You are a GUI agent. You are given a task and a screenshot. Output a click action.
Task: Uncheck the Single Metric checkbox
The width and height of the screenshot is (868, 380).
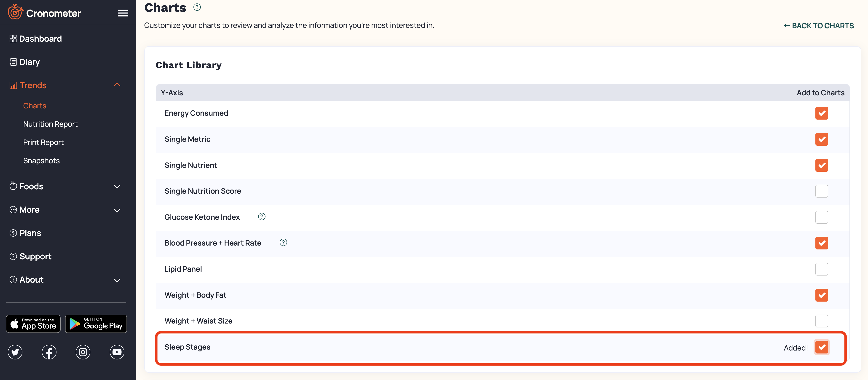click(822, 139)
